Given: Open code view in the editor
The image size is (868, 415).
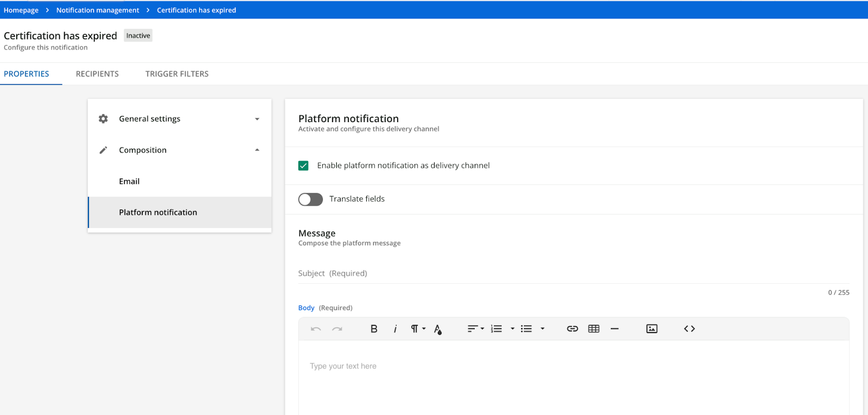Looking at the screenshot, I should tap(689, 329).
